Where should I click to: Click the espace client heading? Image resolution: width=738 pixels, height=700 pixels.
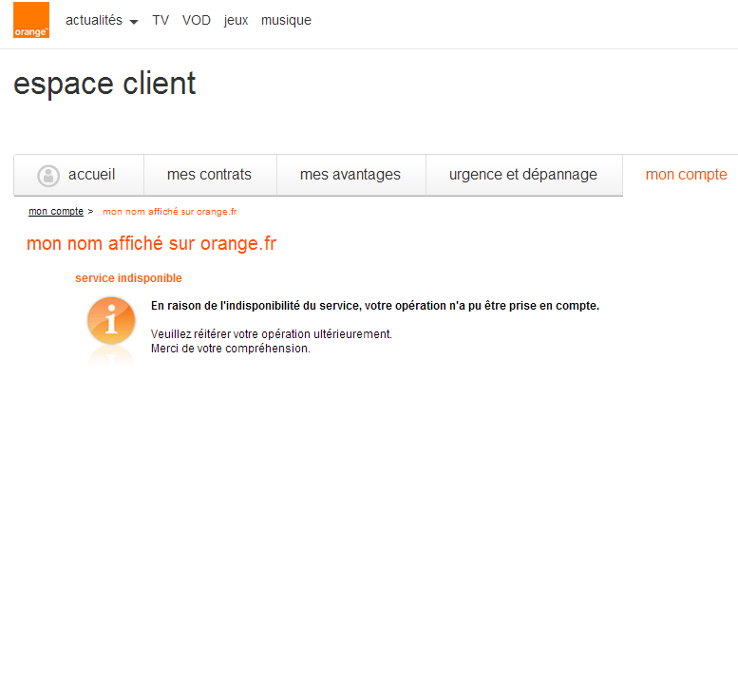(x=104, y=85)
